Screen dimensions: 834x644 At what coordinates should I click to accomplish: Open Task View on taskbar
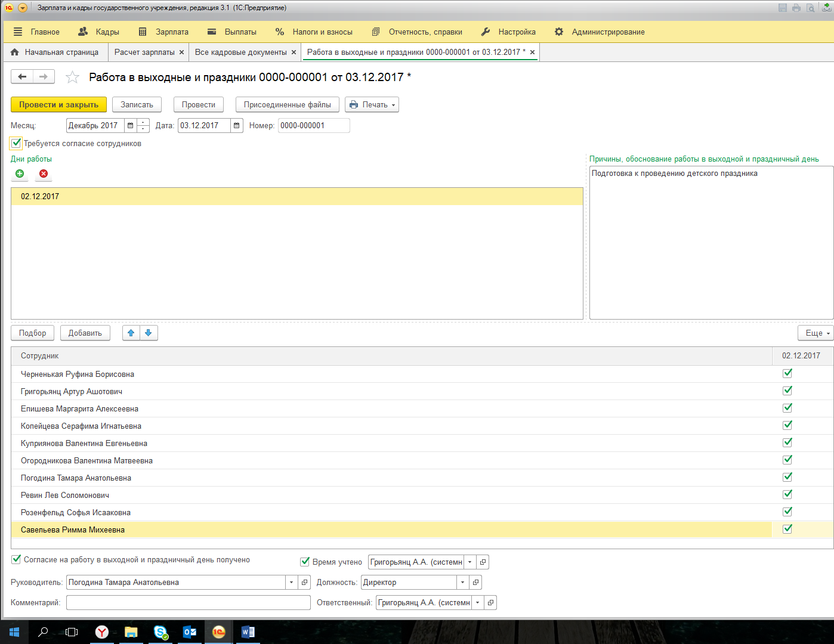click(x=72, y=632)
